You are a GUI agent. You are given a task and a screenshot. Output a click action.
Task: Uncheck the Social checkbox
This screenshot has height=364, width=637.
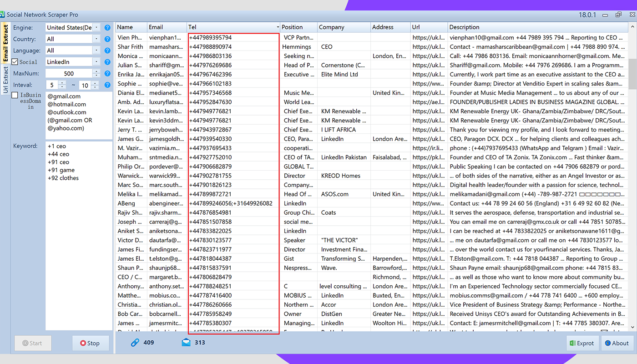click(15, 62)
